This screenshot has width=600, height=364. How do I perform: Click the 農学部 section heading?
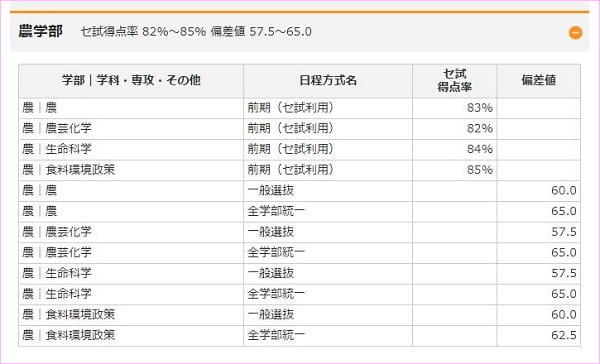[41, 31]
